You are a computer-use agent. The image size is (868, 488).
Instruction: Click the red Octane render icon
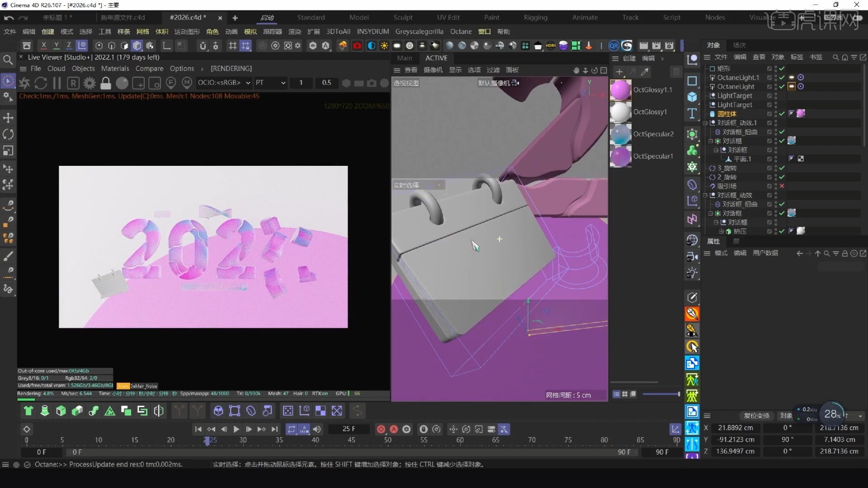point(357,46)
